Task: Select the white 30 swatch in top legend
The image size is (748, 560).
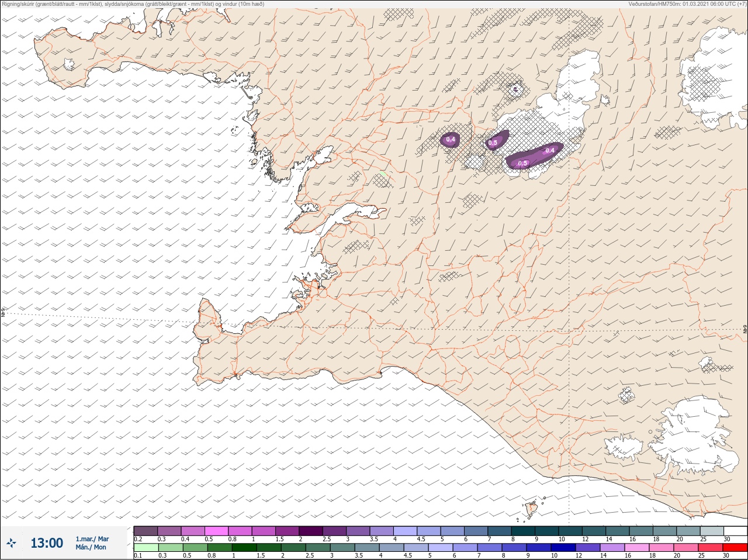Action: coord(736,530)
